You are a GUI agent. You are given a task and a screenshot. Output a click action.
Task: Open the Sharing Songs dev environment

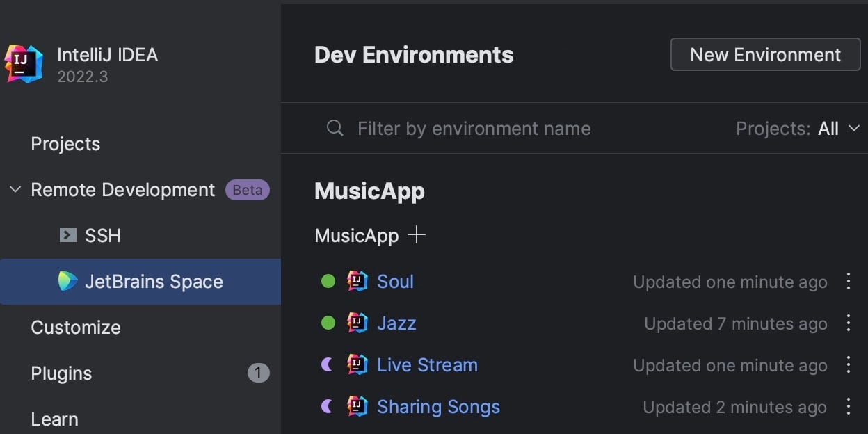(x=438, y=407)
